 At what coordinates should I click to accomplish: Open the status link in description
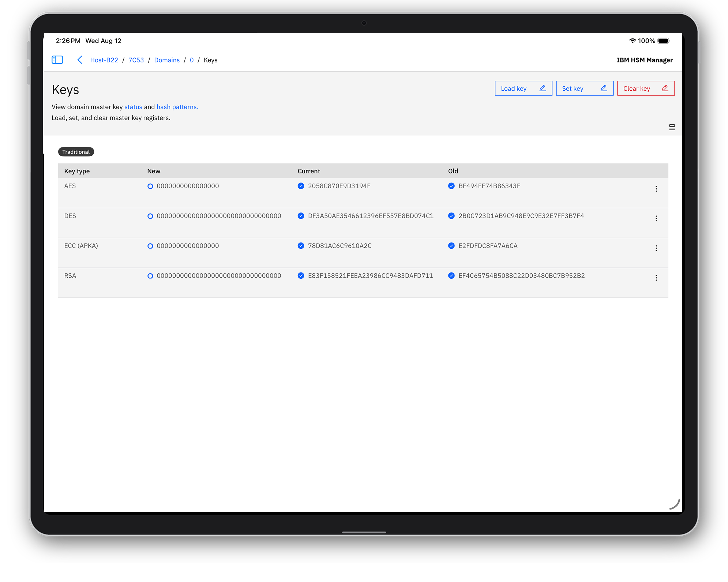(x=133, y=107)
